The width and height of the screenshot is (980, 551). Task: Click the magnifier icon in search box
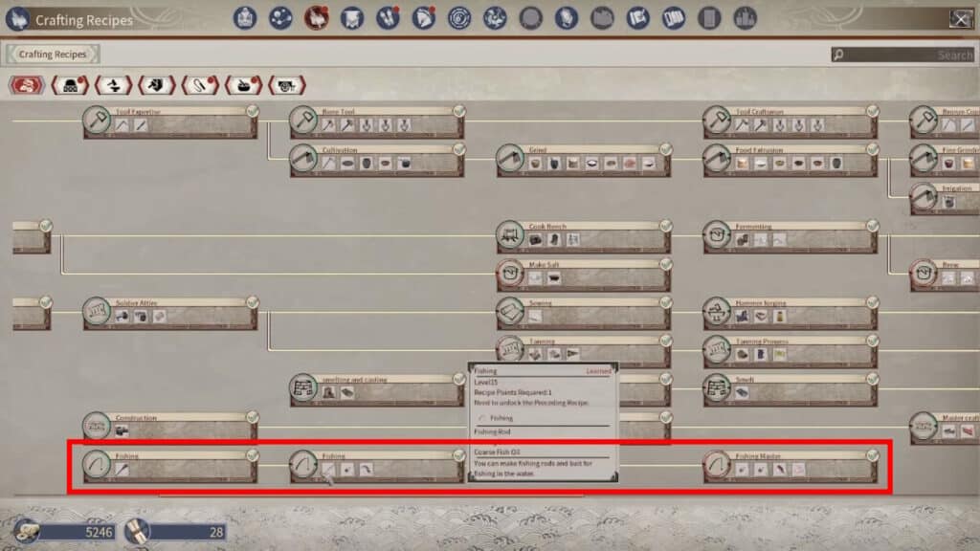(838, 55)
